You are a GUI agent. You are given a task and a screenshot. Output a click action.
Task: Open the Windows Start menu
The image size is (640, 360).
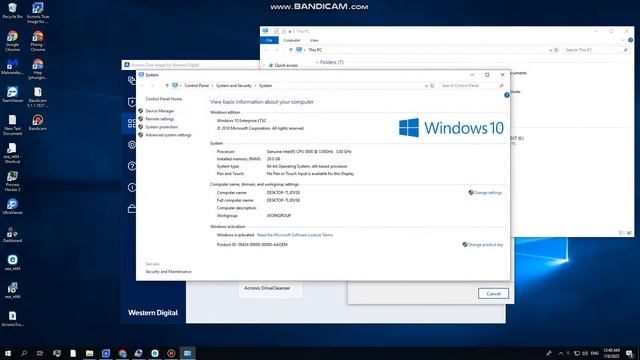(x=8, y=353)
